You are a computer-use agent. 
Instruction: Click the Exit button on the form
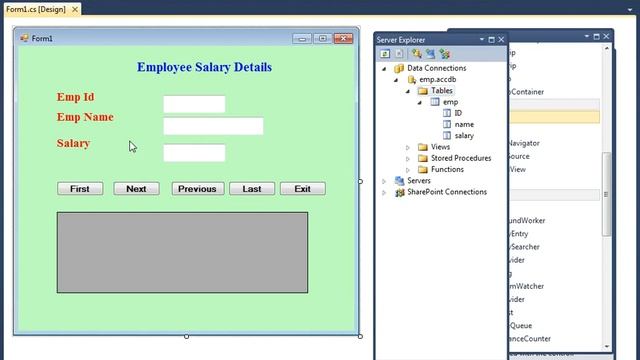pos(302,189)
